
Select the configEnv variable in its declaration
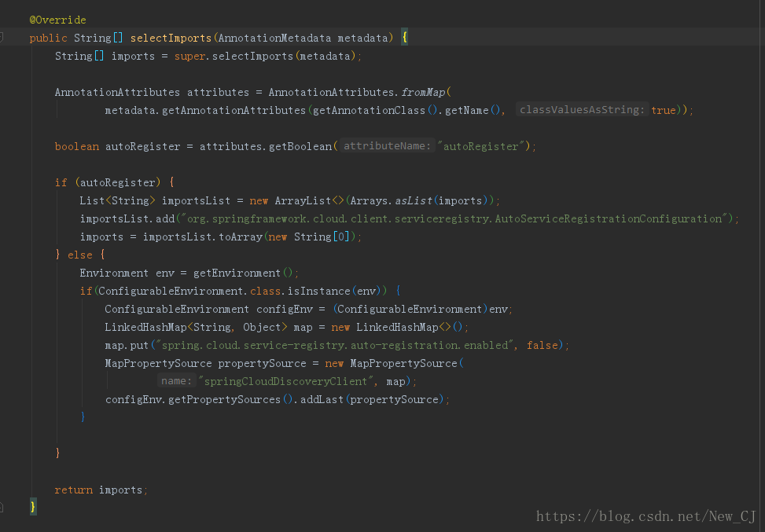[285, 309]
